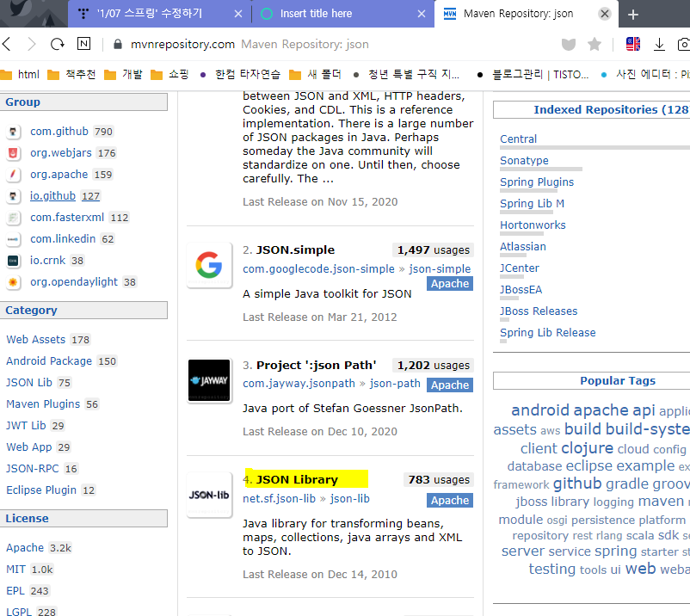Open the json-path artifact link
690x616 pixels.
click(x=395, y=384)
